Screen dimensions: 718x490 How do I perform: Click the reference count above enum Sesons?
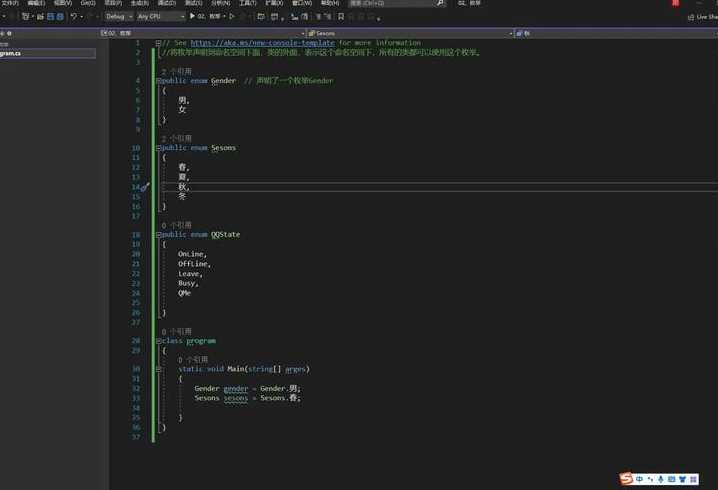point(177,138)
